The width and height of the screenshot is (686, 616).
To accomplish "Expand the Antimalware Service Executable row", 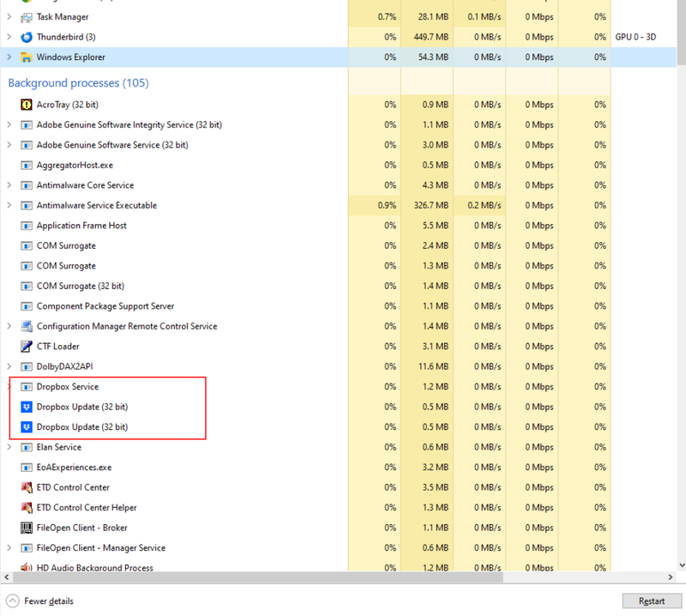I will click(x=9, y=205).
